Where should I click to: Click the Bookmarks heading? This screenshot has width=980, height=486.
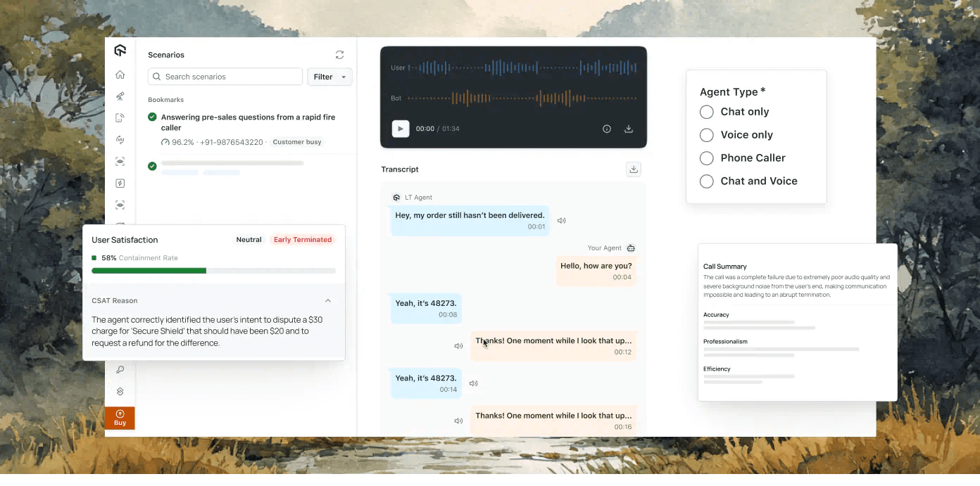165,100
